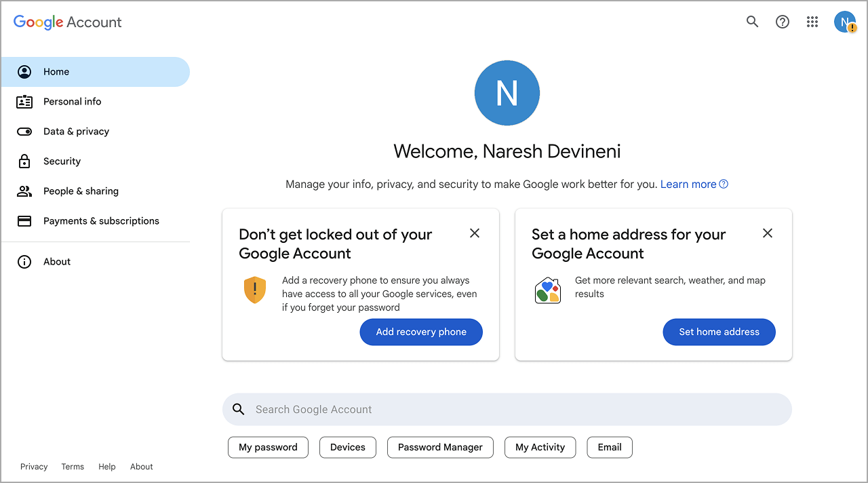Open the Terms footer link
The height and width of the screenshot is (483, 868).
[73, 467]
